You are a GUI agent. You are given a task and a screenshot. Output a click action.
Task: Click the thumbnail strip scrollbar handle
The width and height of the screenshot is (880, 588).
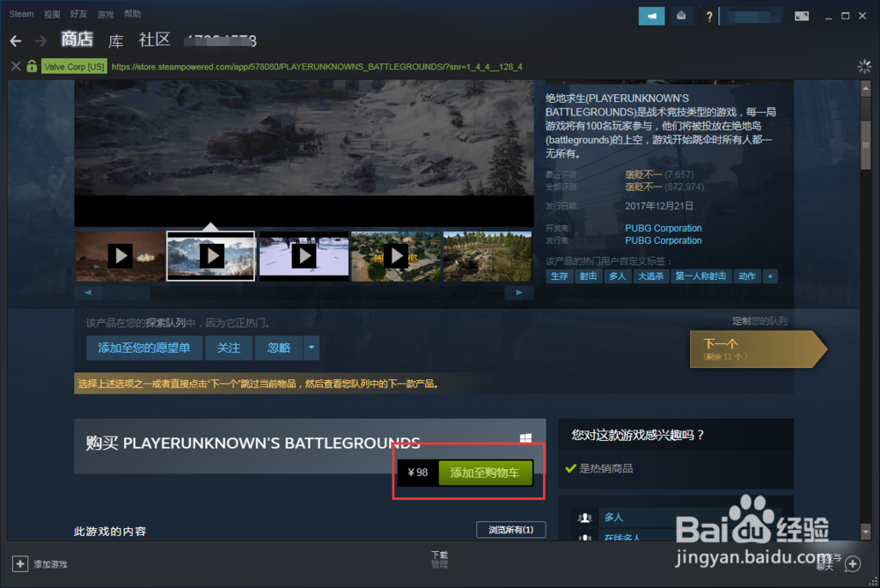point(126,292)
